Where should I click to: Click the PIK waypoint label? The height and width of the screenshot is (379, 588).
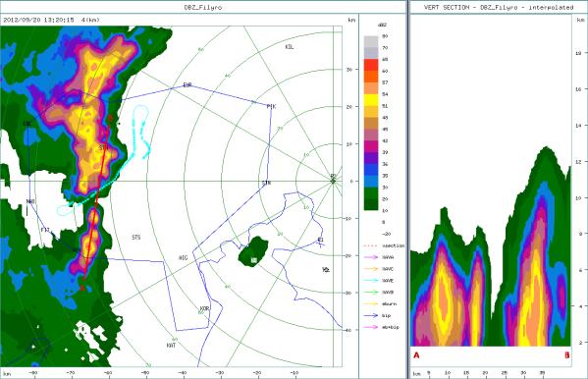point(271,107)
